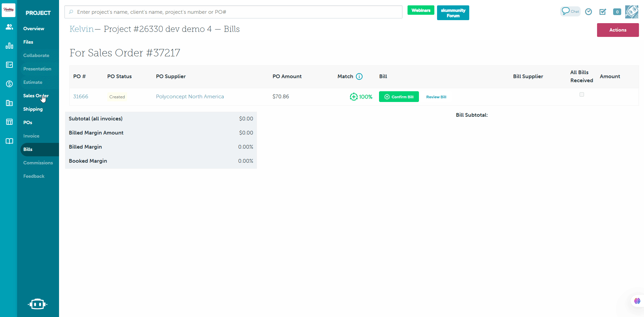Click the dollar sign icon in sidebar

[x=9, y=84]
